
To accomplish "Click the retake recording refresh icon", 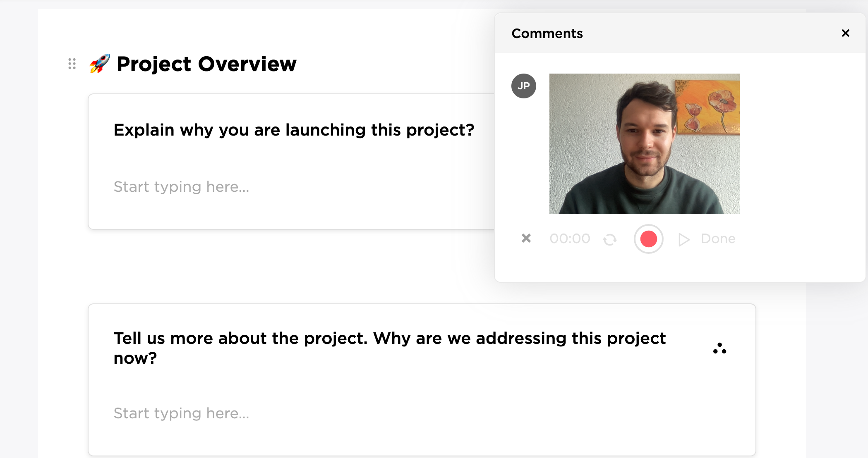I will coord(610,239).
